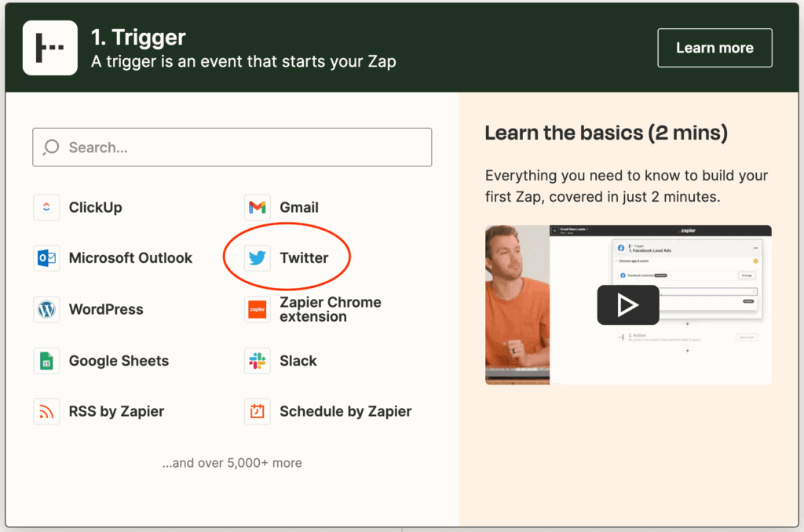
Task: Select the Schedule by Zapier label
Action: point(345,411)
